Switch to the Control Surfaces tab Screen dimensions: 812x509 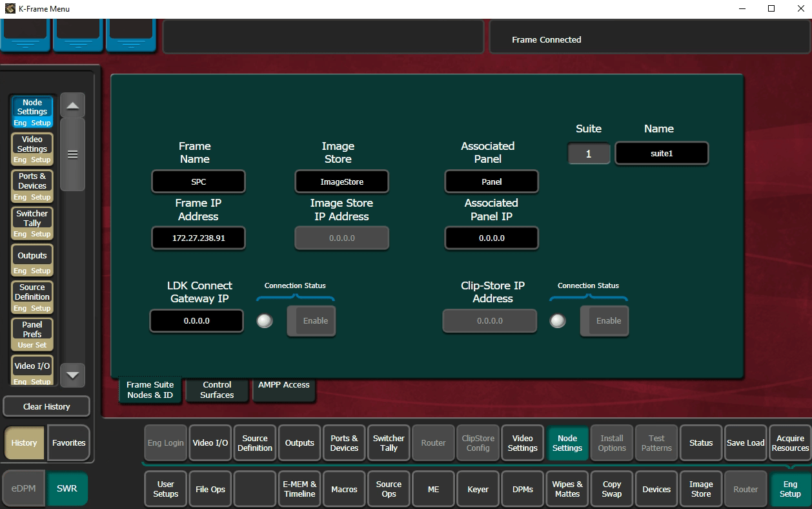pos(217,390)
